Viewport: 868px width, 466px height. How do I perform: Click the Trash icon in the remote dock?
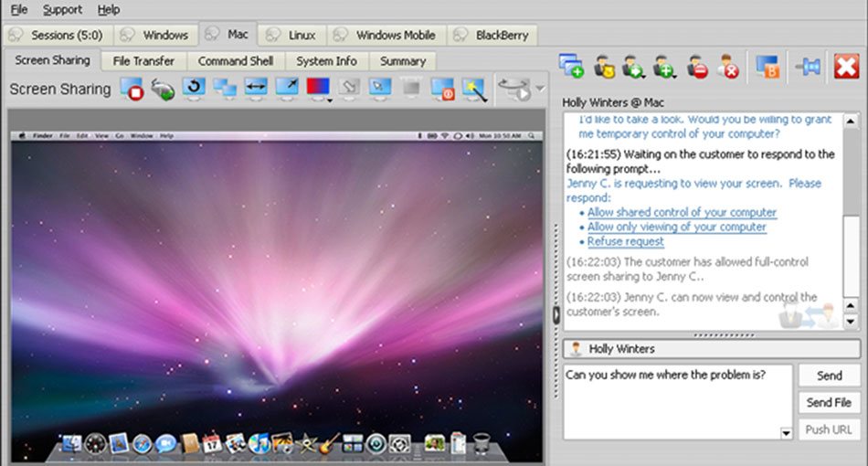pos(482,443)
